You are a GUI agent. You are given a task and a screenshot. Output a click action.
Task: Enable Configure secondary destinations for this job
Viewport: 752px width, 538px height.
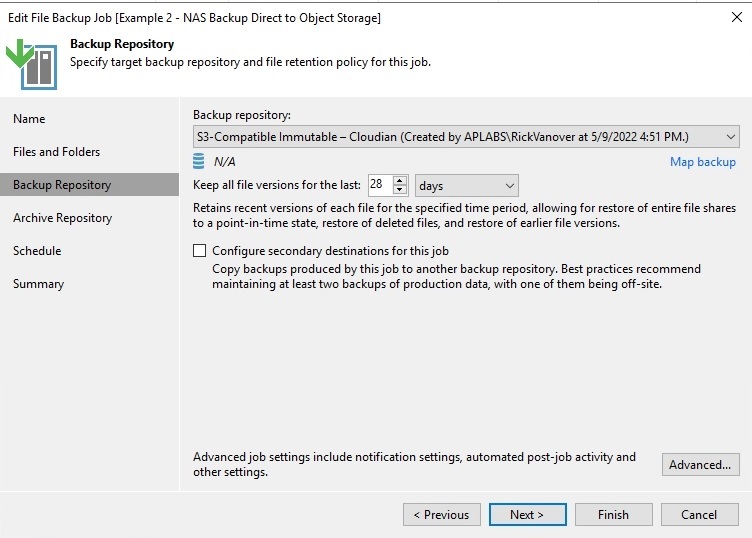pyautogui.click(x=200, y=251)
